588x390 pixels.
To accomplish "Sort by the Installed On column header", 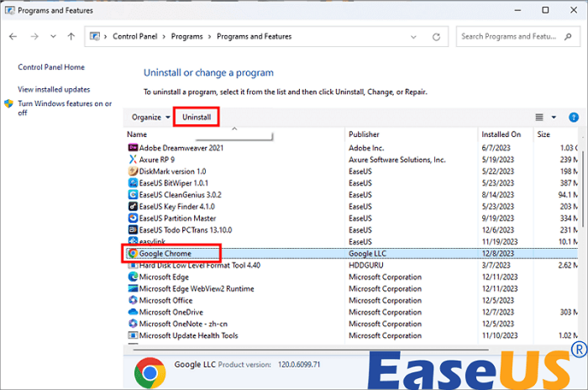I will tap(501, 134).
